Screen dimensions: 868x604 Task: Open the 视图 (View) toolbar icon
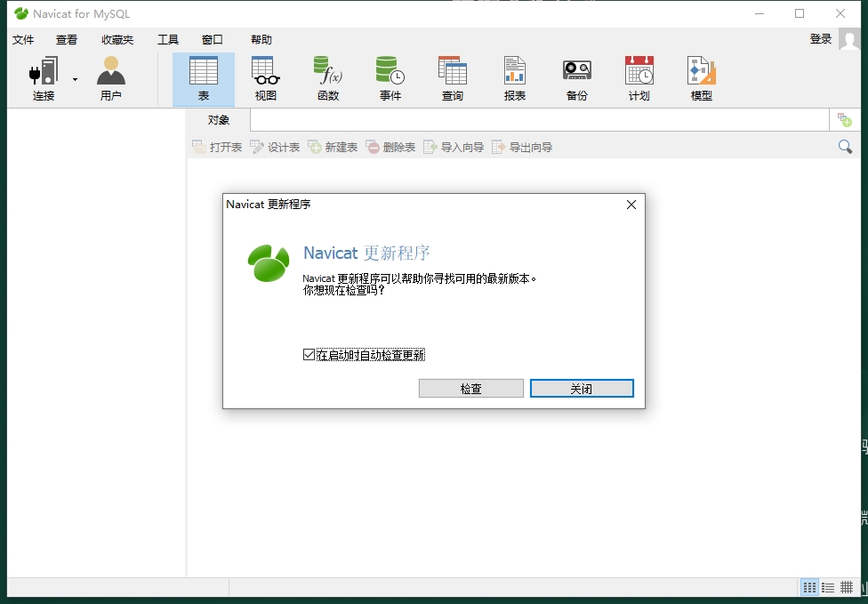point(266,71)
